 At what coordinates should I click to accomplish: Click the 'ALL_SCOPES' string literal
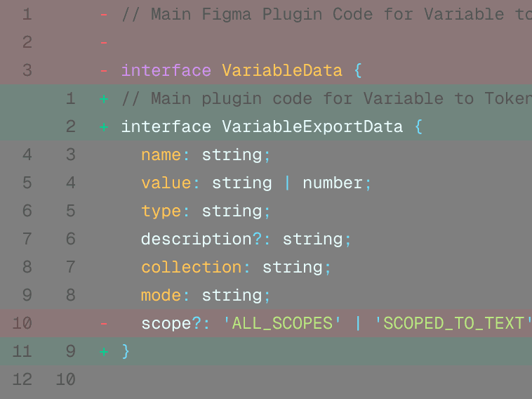[x=281, y=323]
